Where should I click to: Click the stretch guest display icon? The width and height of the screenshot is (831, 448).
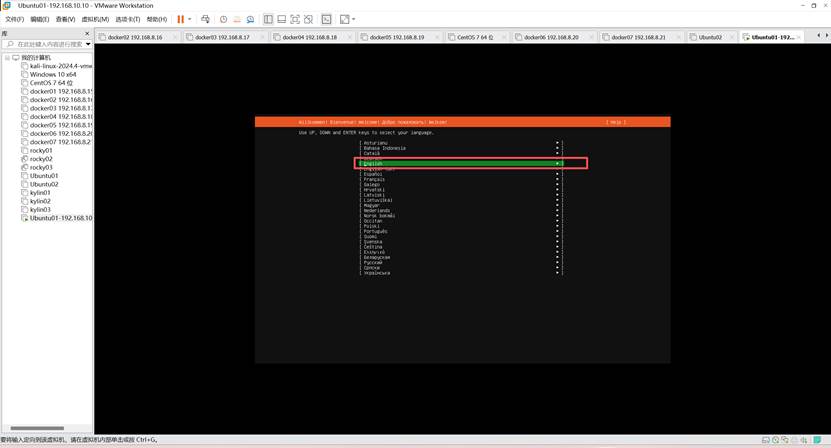(344, 19)
